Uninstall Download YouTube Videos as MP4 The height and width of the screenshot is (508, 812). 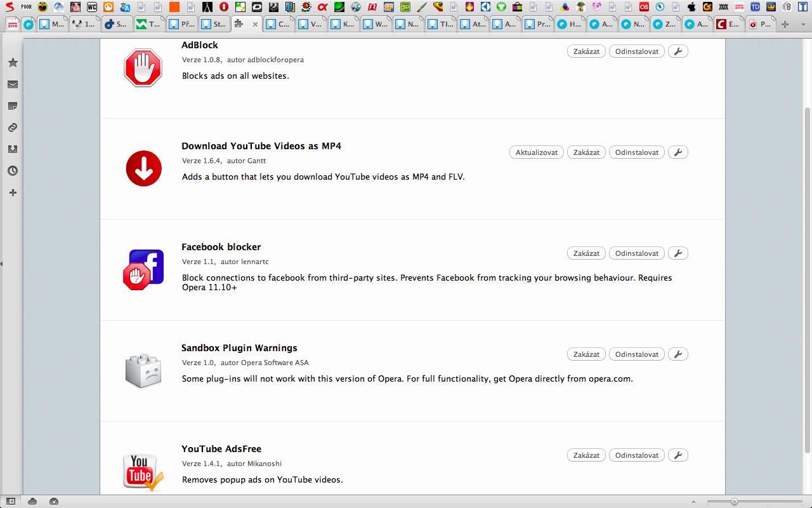pos(636,152)
